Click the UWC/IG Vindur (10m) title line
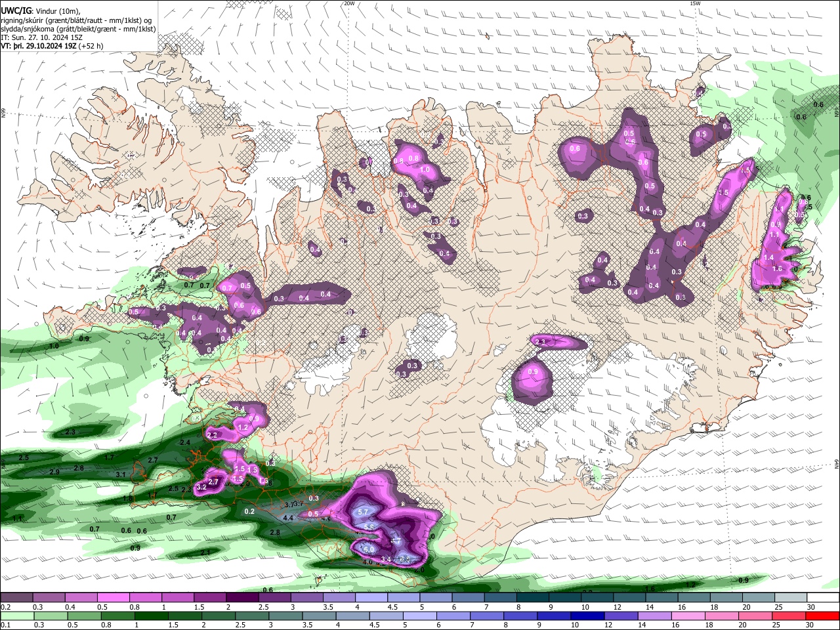The height and width of the screenshot is (630, 840). 41,11
